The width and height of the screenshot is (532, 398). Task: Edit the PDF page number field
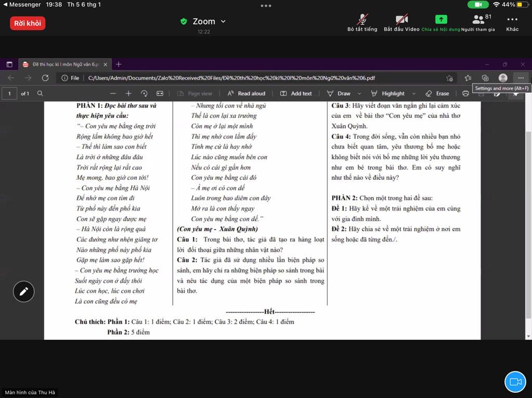pyautogui.click(x=9, y=94)
